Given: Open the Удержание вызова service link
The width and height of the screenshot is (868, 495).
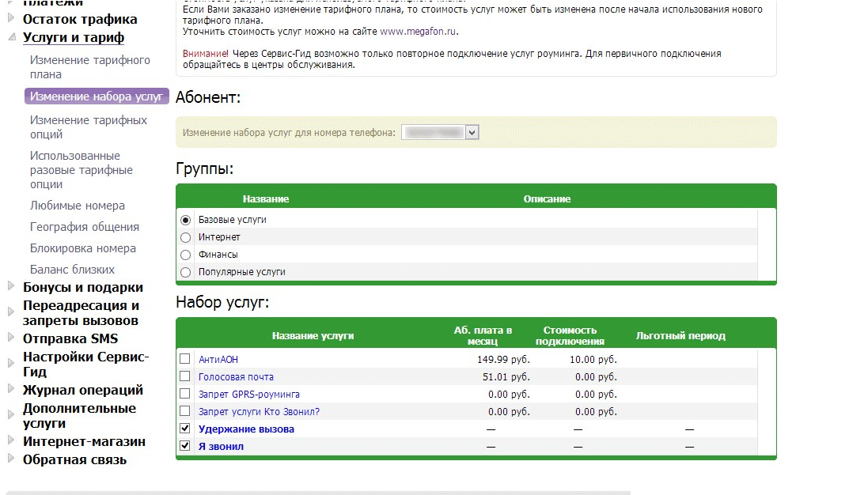Looking at the screenshot, I should tap(246, 429).
